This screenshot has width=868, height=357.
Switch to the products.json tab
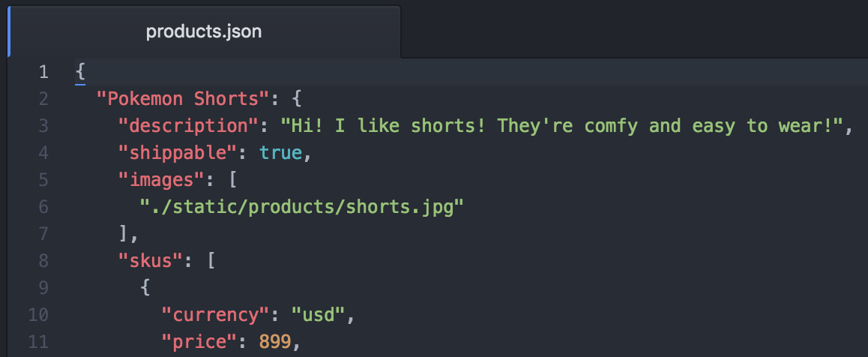pos(203,31)
